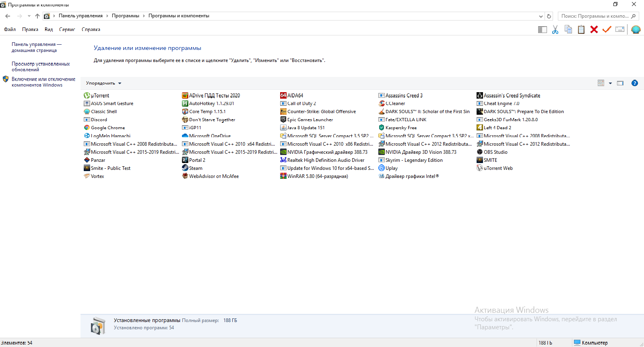The image size is (644, 347).
Task: Select ADrive ПДД Тесты 2020 entry
Action: click(x=211, y=95)
